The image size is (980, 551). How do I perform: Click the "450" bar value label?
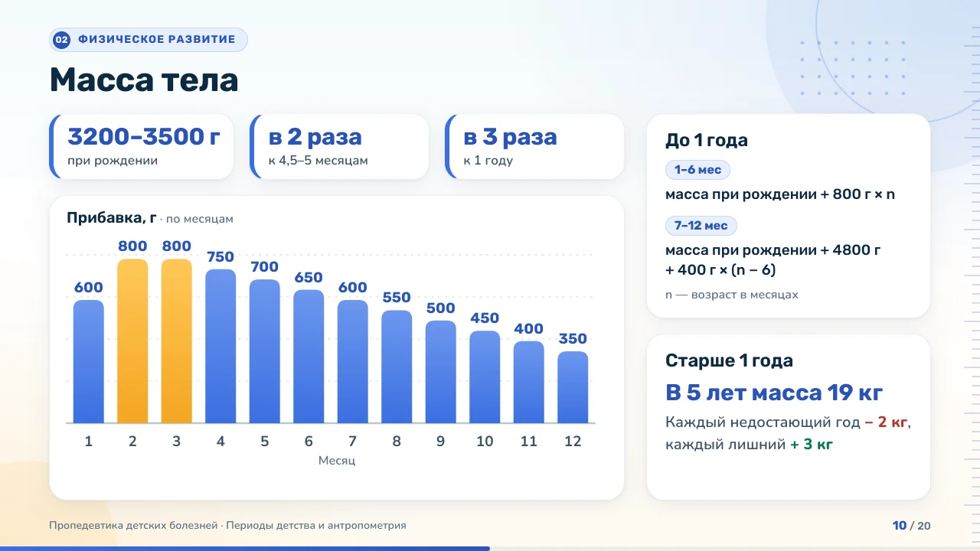click(x=485, y=318)
